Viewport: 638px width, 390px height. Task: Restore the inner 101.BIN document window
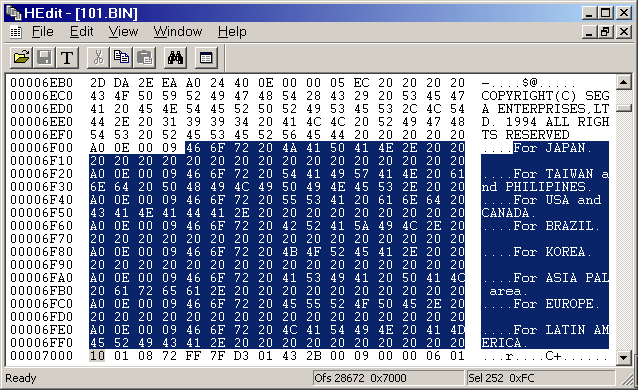605,32
